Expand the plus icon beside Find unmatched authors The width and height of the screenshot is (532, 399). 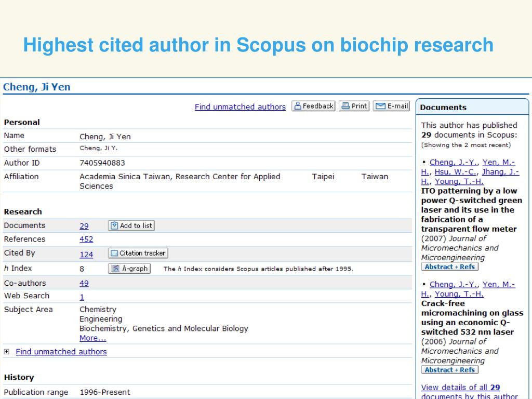pos(6,352)
